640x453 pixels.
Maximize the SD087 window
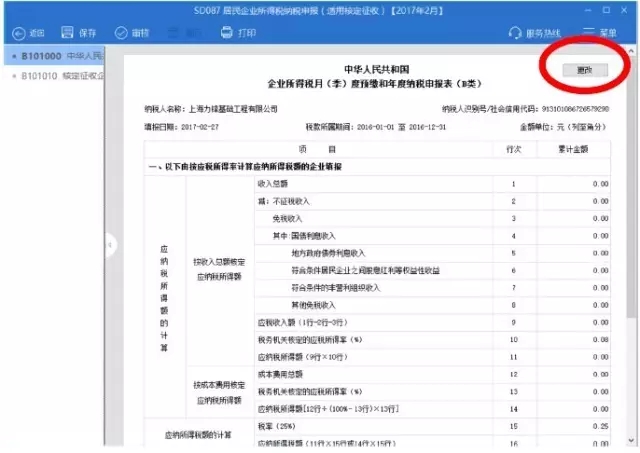pos(607,10)
